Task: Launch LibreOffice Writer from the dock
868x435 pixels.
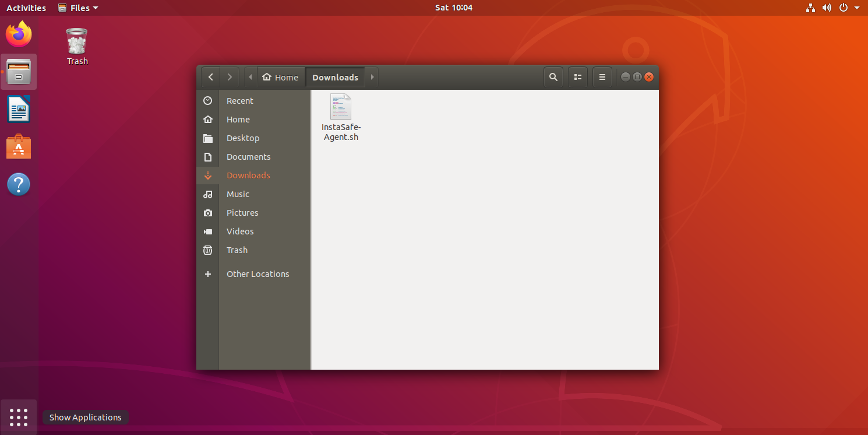Action: [x=19, y=109]
